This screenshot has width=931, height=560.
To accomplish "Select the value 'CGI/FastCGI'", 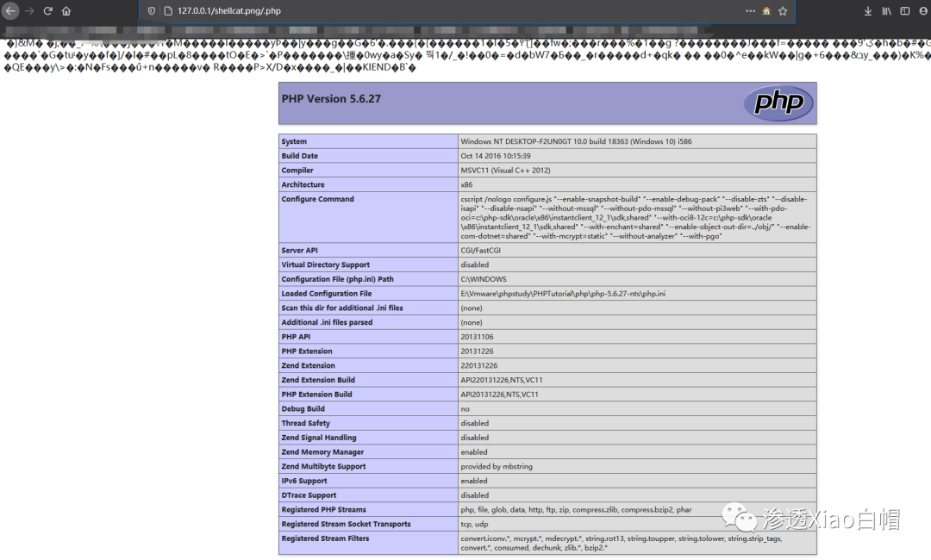I will [481, 251].
